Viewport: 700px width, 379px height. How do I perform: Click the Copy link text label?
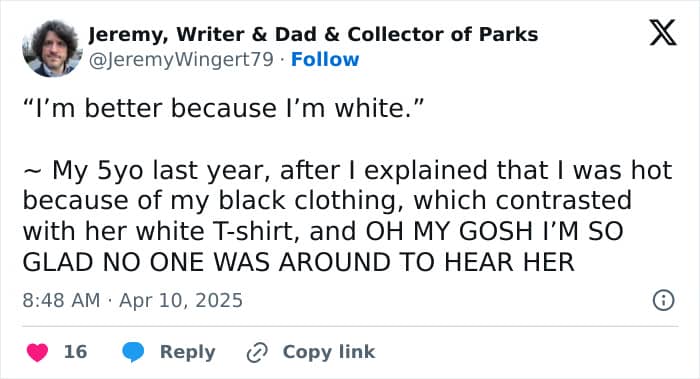click(x=329, y=352)
